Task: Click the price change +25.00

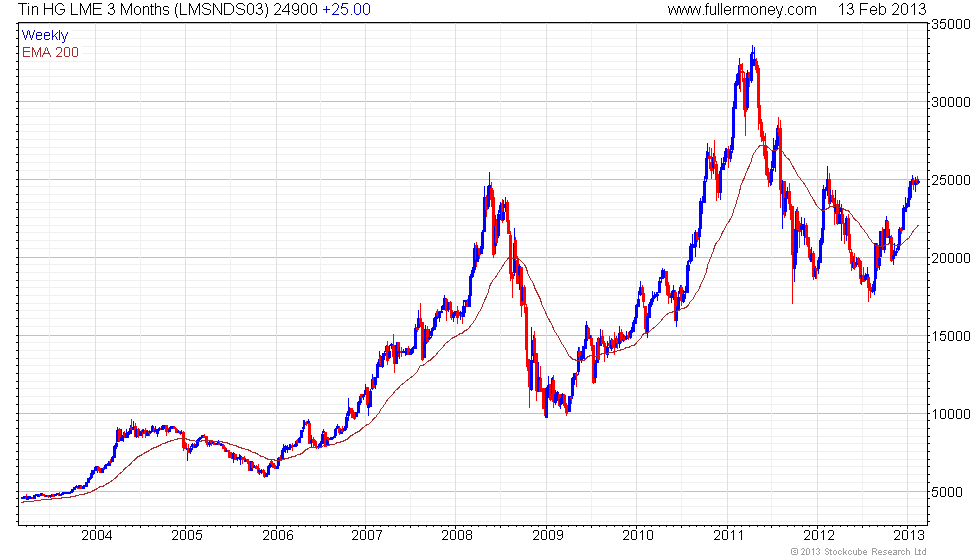Action: click(x=346, y=9)
